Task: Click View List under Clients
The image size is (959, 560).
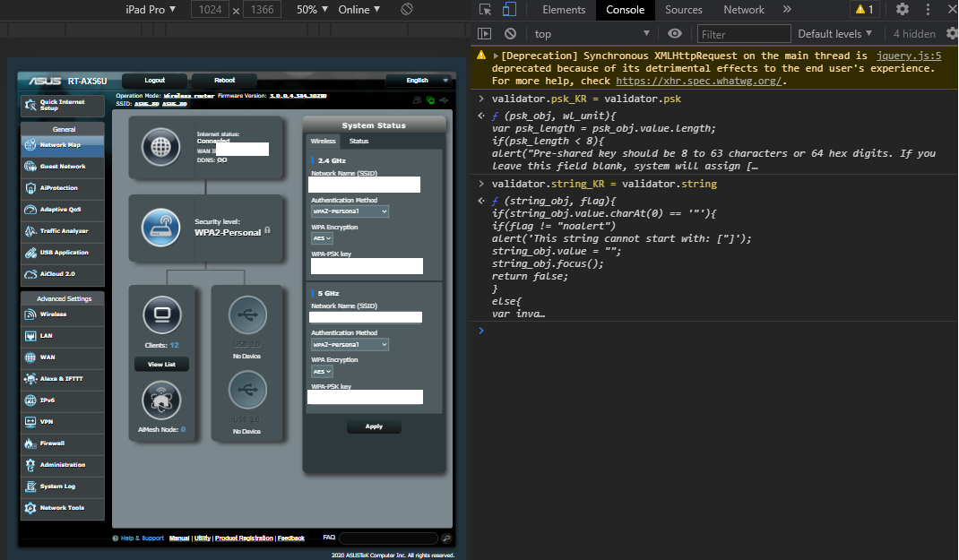Action: [x=161, y=365]
